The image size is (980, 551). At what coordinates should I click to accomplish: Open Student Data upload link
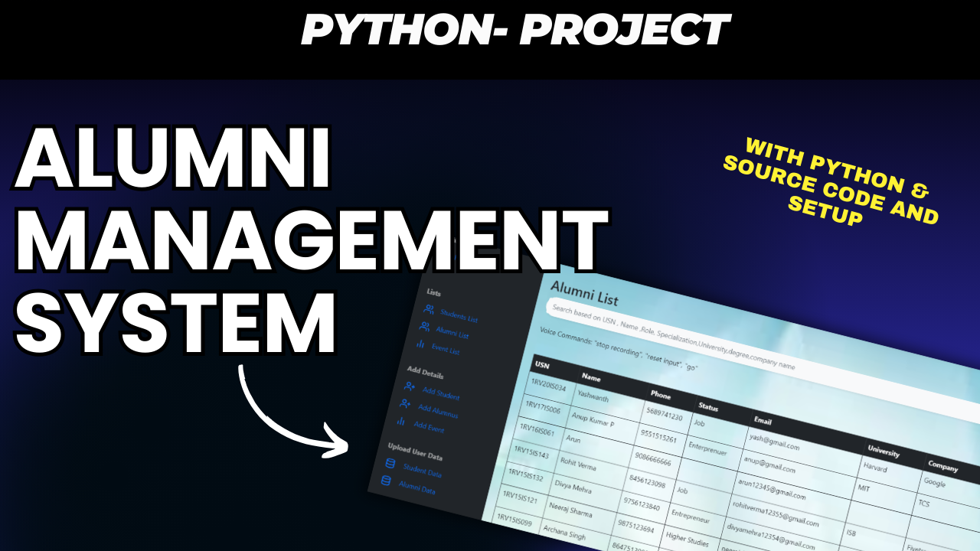point(423,471)
